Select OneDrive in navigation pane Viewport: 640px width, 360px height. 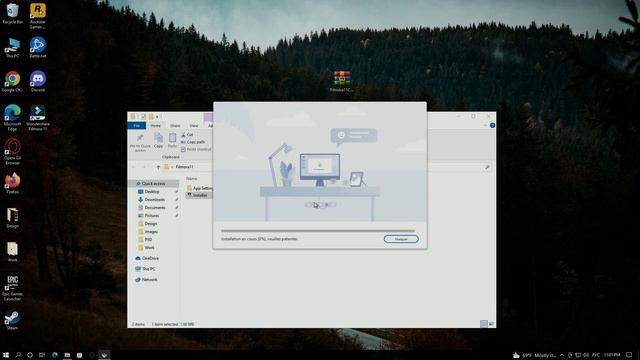click(x=147, y=258)
